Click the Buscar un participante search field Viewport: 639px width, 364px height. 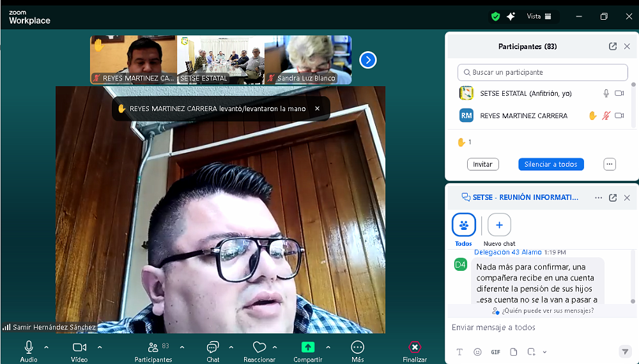point(543,72)
